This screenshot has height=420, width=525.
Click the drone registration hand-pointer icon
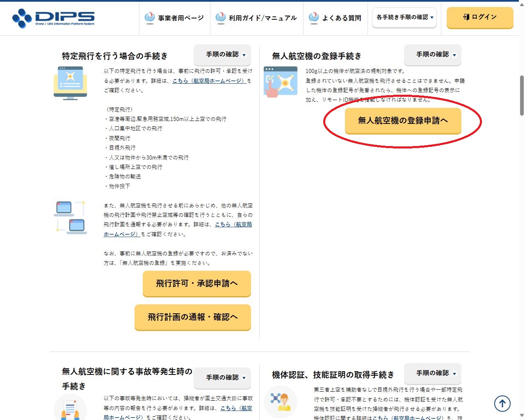(x=281, y=82)
